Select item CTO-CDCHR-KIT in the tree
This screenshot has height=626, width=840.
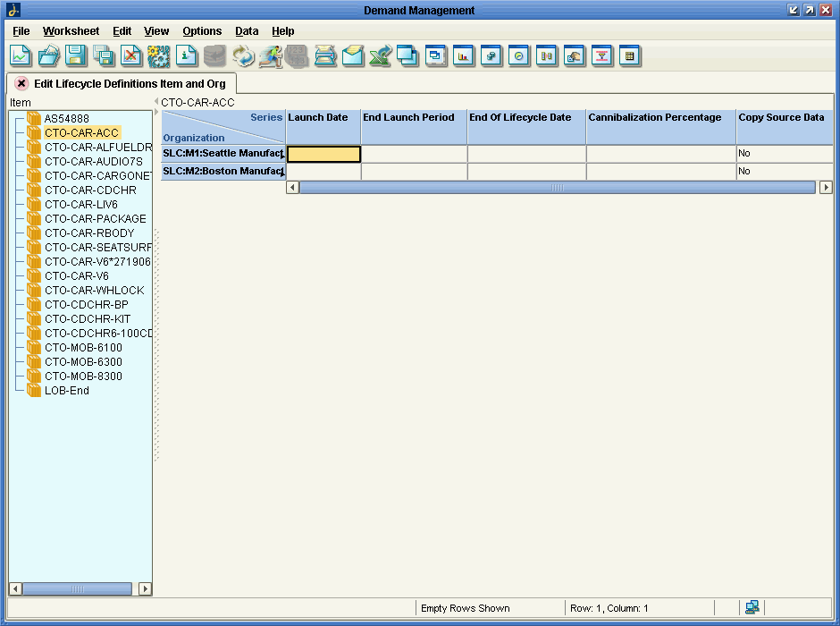coord(88,319)
